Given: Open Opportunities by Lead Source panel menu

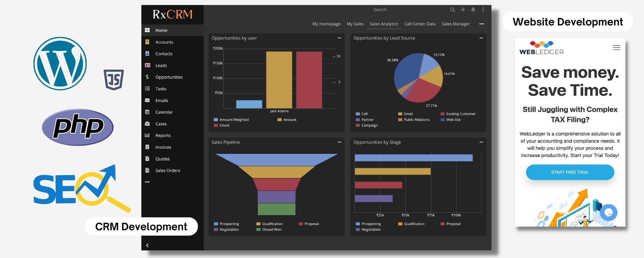Looking at the screenshot, I should tap(481, 38).
